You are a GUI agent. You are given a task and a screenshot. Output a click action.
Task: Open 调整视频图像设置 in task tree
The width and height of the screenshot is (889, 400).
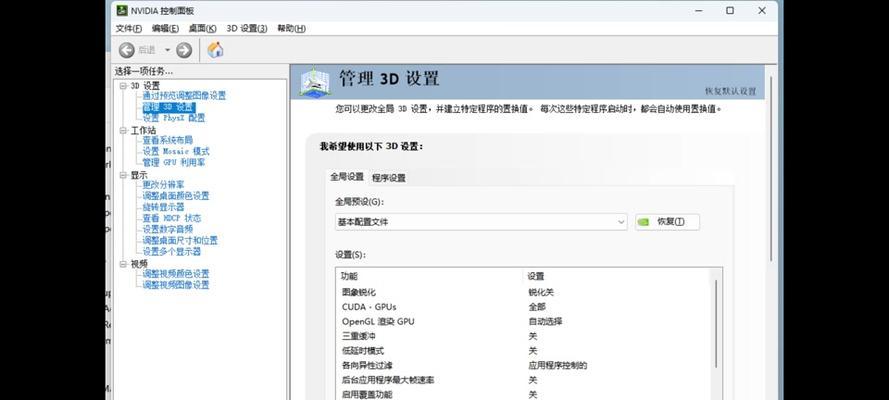(x=176, y=285)
